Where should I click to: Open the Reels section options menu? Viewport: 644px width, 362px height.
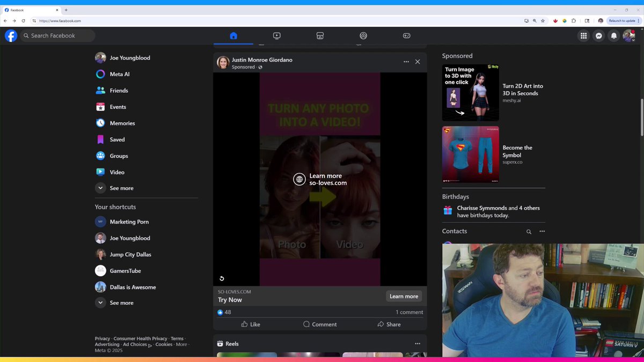(418, 344)
